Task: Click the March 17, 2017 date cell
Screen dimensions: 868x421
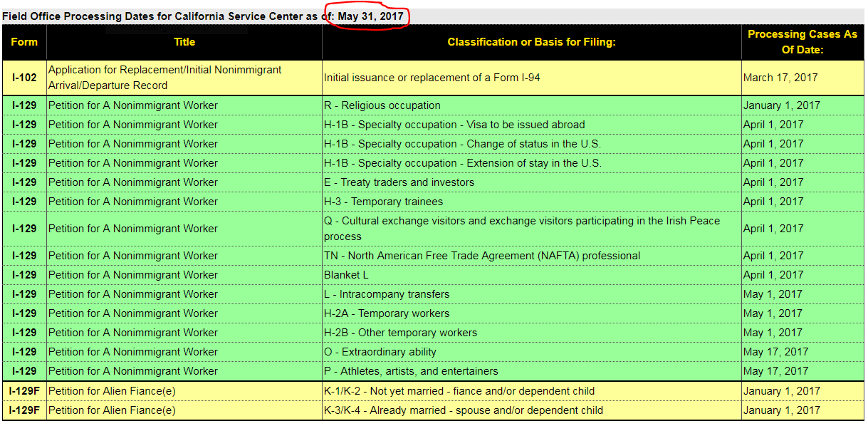Action: point(780,78)
